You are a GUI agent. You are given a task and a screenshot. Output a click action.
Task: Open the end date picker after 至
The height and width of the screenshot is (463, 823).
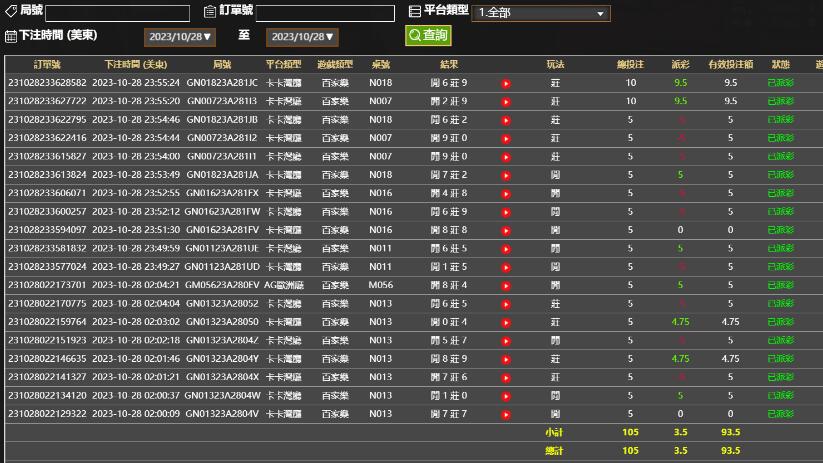click(302, 37)
